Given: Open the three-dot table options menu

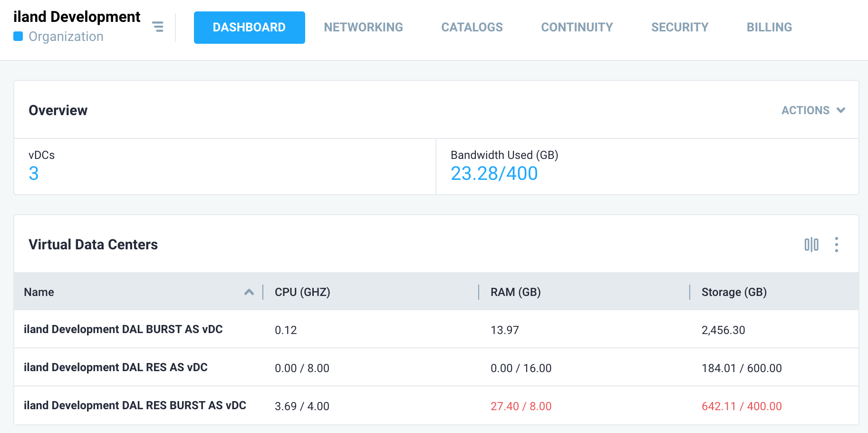Looking at the screenshot, I should [x=836, y=245].
